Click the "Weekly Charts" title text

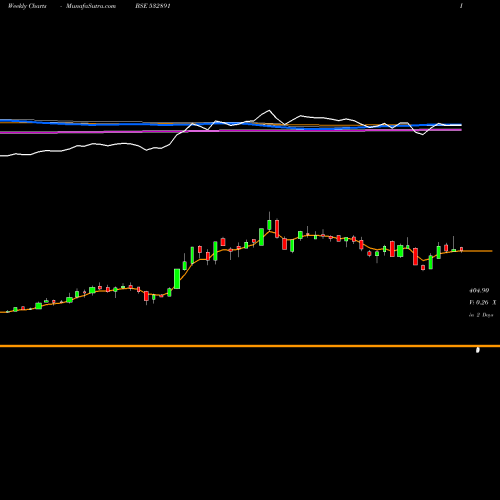[27, 6]
